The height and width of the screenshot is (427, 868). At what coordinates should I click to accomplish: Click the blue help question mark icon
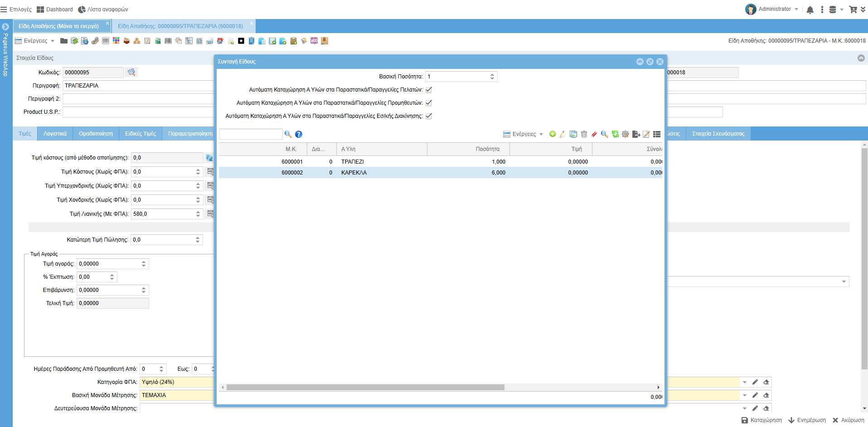coord(299,134)
